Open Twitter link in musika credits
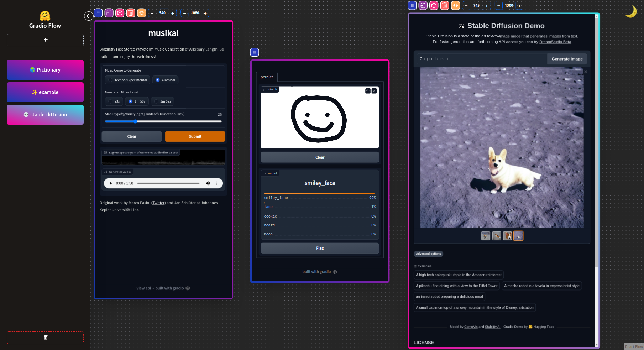 coord(158,203)
